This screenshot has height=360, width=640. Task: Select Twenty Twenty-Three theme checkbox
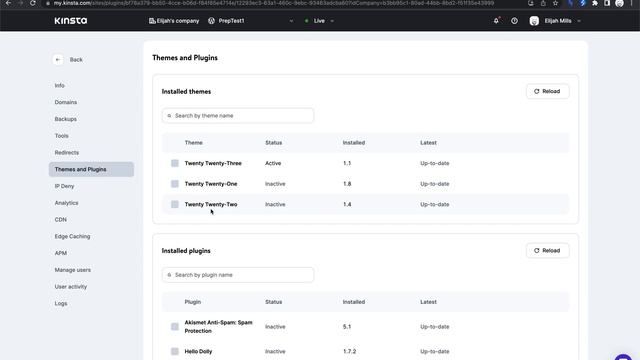click(175, 163)
